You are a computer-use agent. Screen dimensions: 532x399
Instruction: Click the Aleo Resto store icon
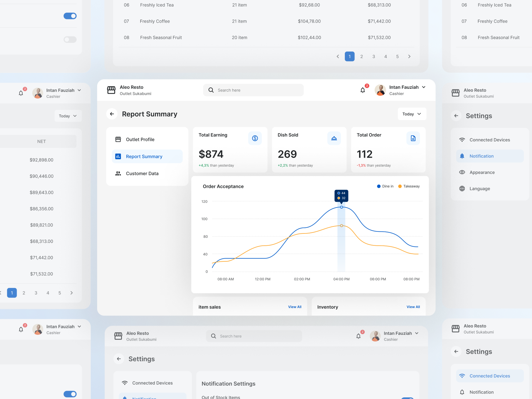111,90
